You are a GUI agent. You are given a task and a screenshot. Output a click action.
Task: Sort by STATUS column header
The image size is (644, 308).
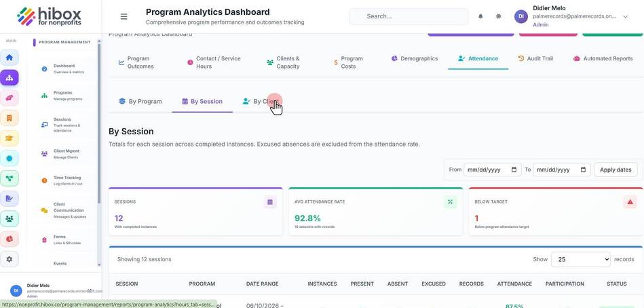coord(616,284)
